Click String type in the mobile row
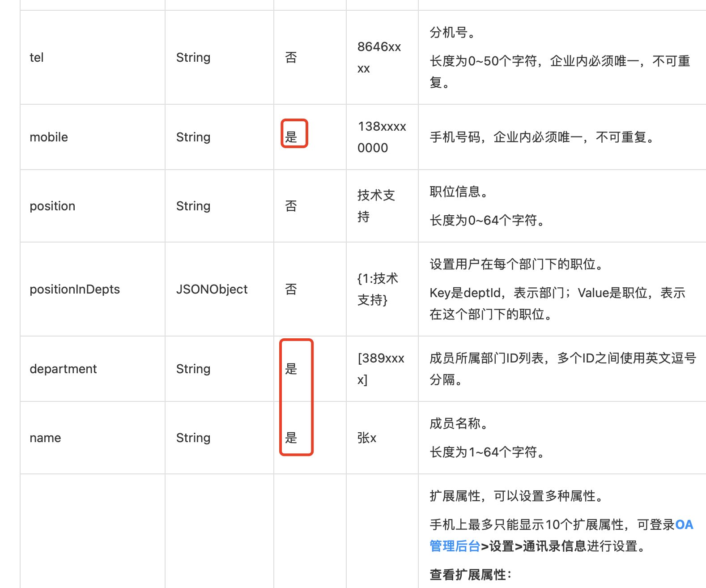The image size is (706, 588). point(193,137)
